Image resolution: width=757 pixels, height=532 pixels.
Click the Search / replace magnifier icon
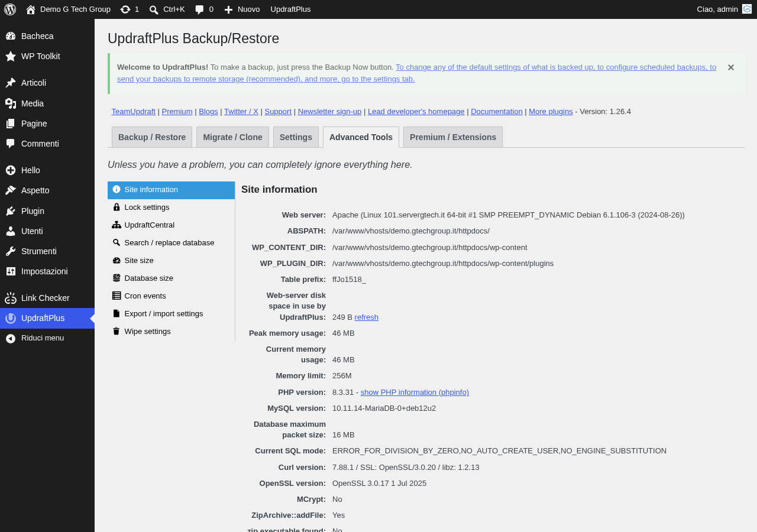coord(117,242)
